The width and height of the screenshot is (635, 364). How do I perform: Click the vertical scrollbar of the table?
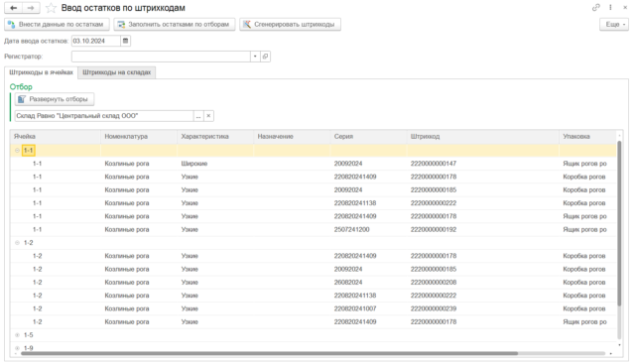[619, 223]
